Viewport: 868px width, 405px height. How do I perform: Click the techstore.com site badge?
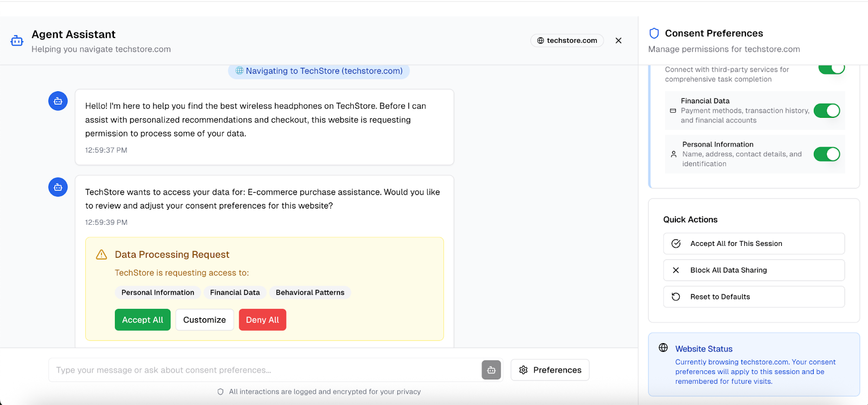(x=567, y=41)
